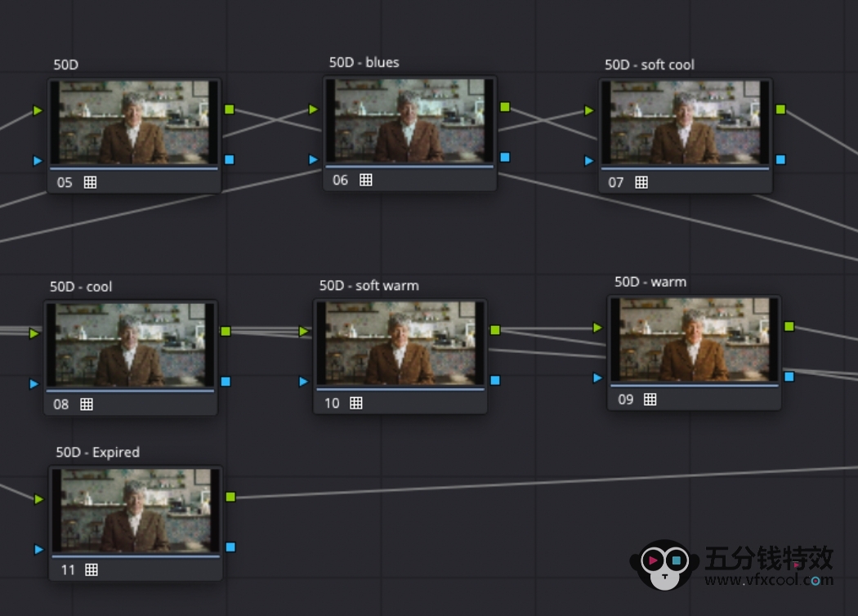This screenshot has height=616, width=858.
Task: Click the '50D - soft warm' node label
Action: (369, 286)
